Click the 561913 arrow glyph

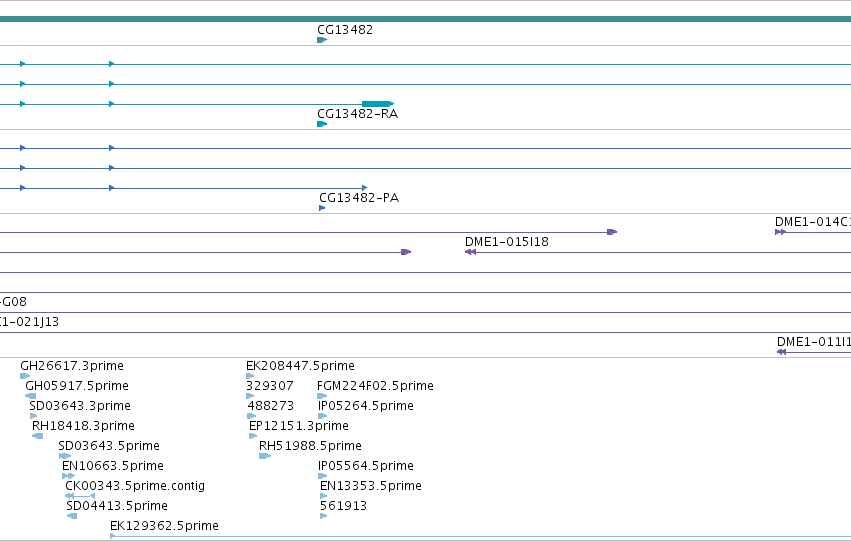[x=323, y=516]
